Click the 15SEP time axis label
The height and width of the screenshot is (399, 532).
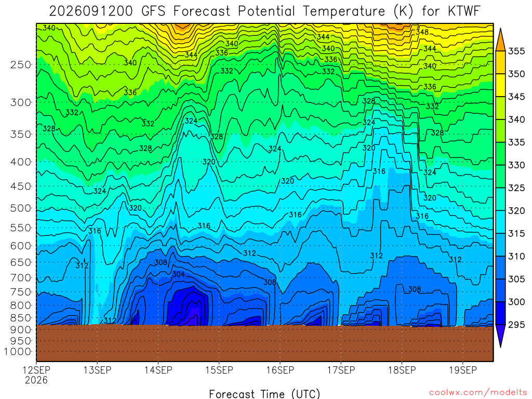click(219, 370)
